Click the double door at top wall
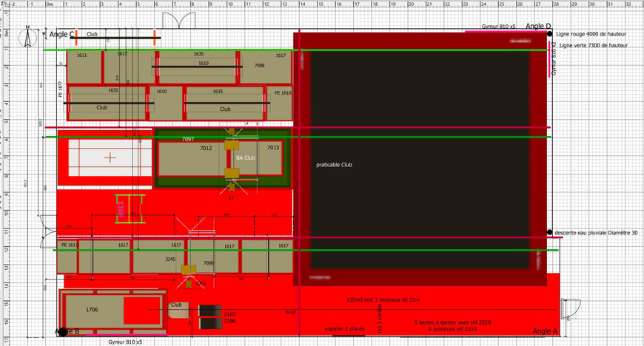Image resolution: width=644 pixels, height=346 pixels. pyautogui.click(x=178, y=21)
